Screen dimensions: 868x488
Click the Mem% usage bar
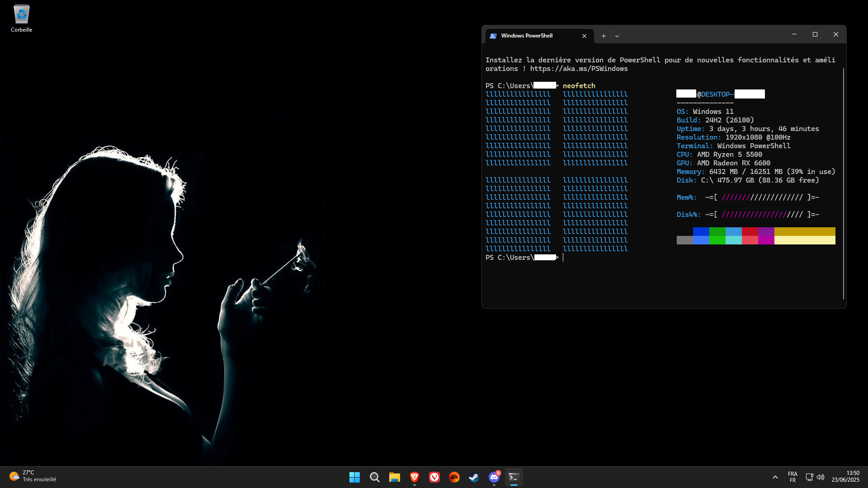[x=762, y=197]
